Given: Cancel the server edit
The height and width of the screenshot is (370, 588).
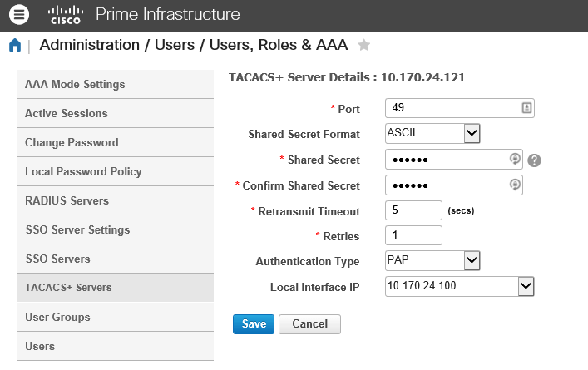Looking at the screenshot, I should [x=309, y=324].
